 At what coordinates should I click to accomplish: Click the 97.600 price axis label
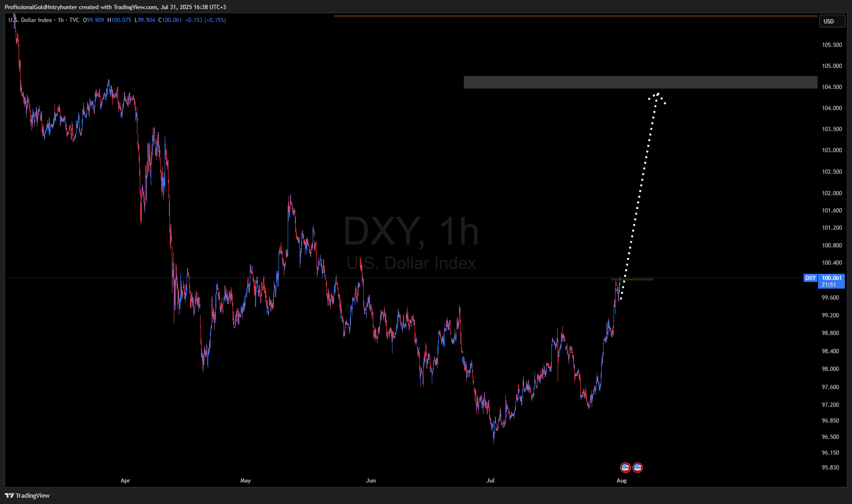point(830,387)
